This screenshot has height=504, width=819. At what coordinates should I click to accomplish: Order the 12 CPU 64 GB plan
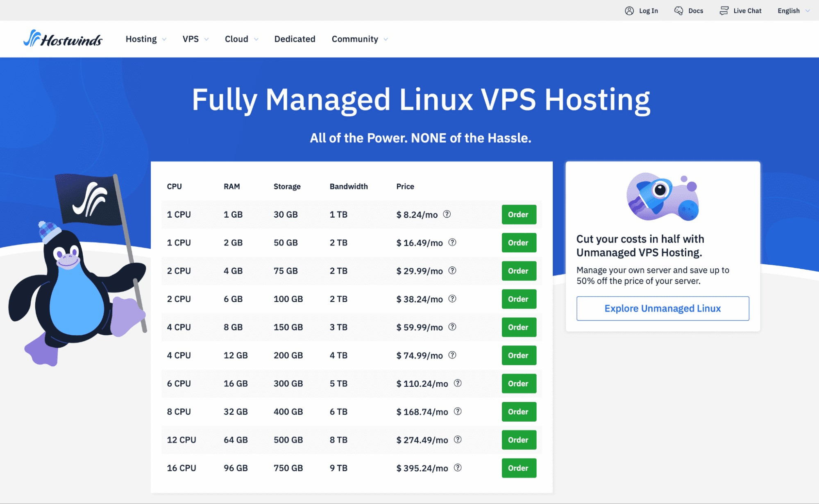click(x=519, y=440)
